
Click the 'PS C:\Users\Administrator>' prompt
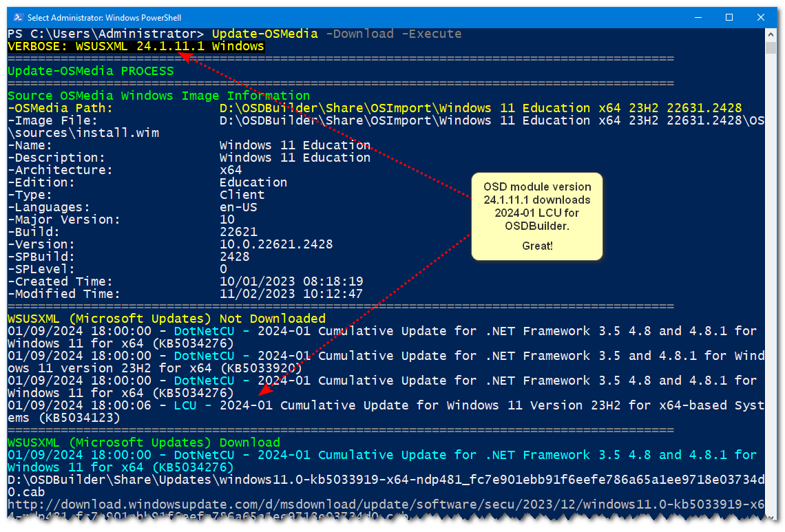coord(105,34)
